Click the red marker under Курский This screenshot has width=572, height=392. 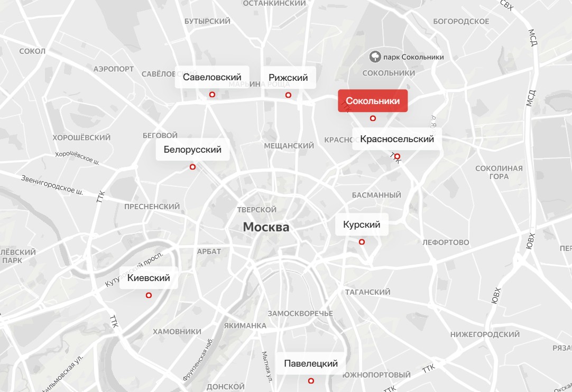pos(362,242)
